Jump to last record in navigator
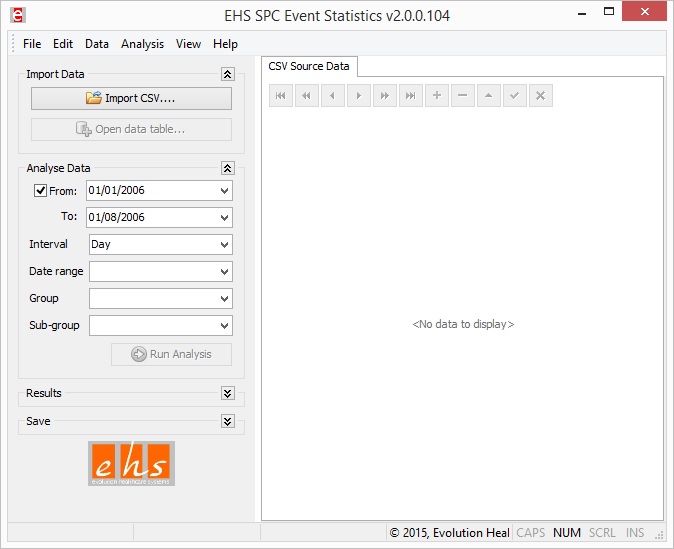The height and width of the screenshot is (549, 674). pyautogui.click(x=411, y=96)
